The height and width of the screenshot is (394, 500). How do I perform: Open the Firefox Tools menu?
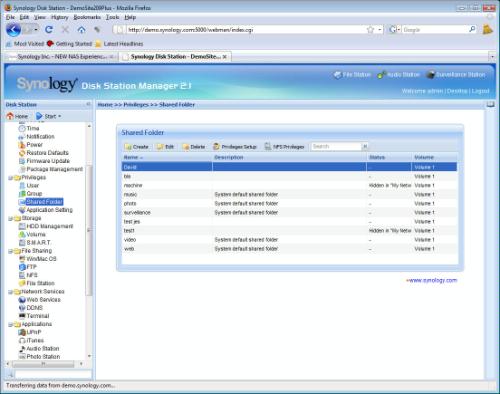[113, 17]
